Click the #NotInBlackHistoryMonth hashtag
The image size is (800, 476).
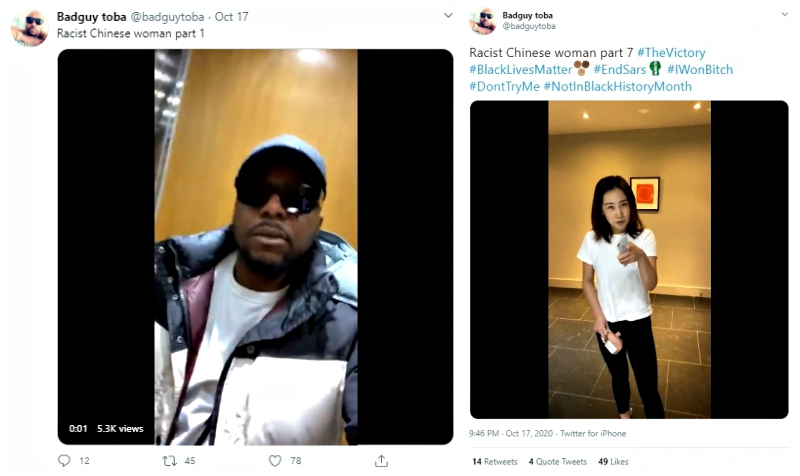[617, 86]
